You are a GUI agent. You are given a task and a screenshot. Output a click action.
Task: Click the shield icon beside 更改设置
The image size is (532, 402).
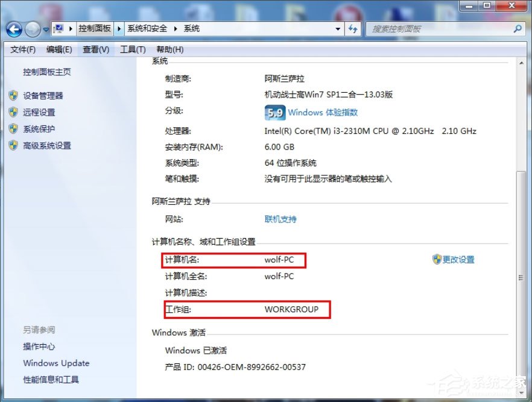click(436, 259)
